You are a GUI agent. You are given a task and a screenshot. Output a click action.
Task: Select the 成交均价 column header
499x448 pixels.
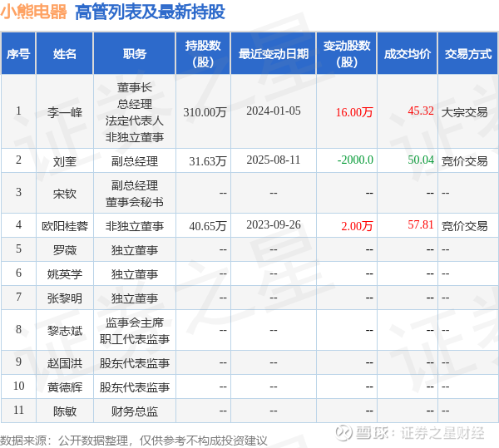click(407, 53)
